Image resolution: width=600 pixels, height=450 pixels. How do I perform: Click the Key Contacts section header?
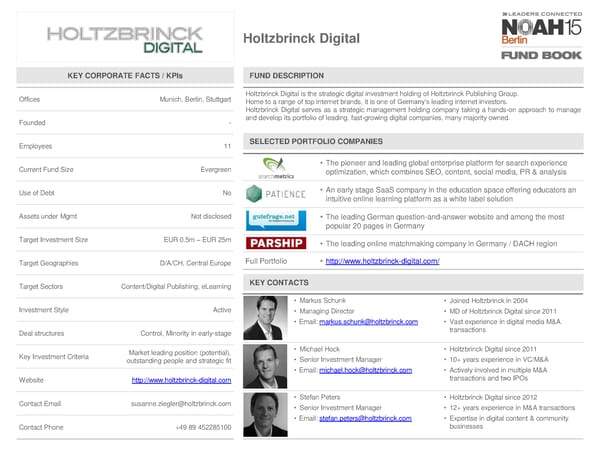pyautogui.click(x=279, y=283)
